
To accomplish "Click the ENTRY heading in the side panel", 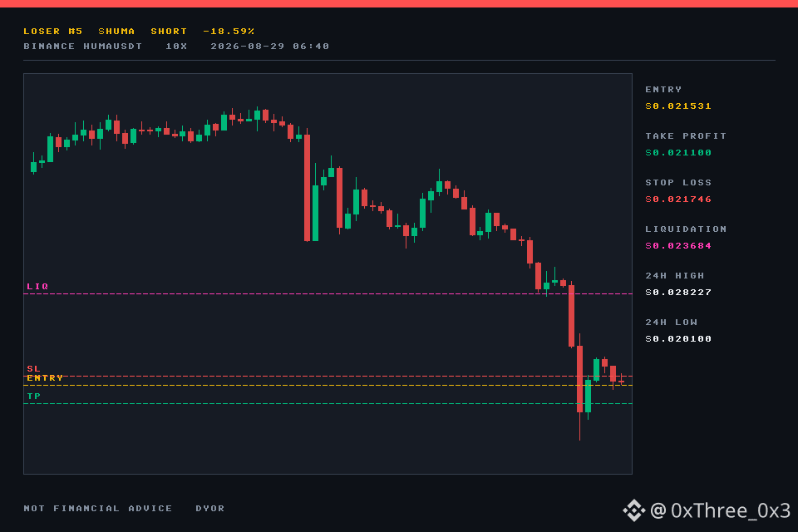I will click(x=663, y=90).
